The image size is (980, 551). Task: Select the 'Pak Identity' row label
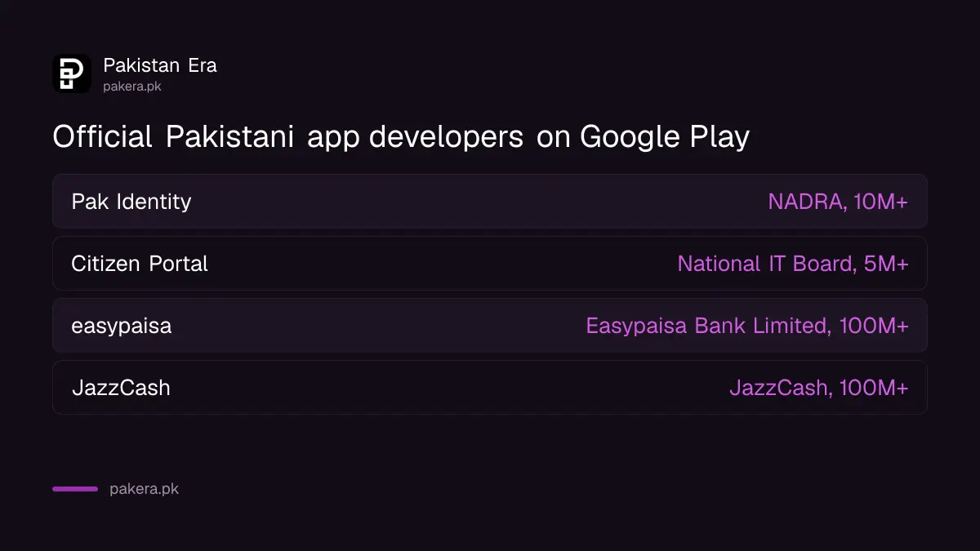point(131,202)
